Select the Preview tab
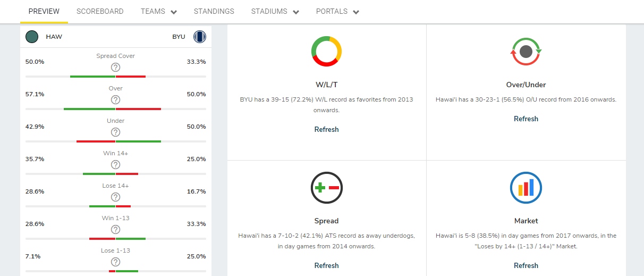This screenshot has width=644, height=276. click(x=44, y=11)
